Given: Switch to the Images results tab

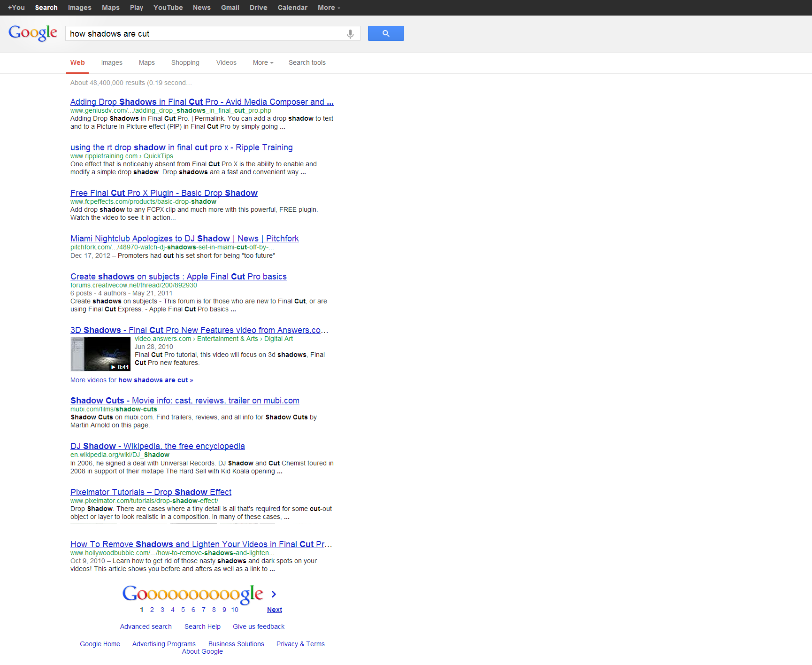Looking at the screenshot, I should 112,62.
